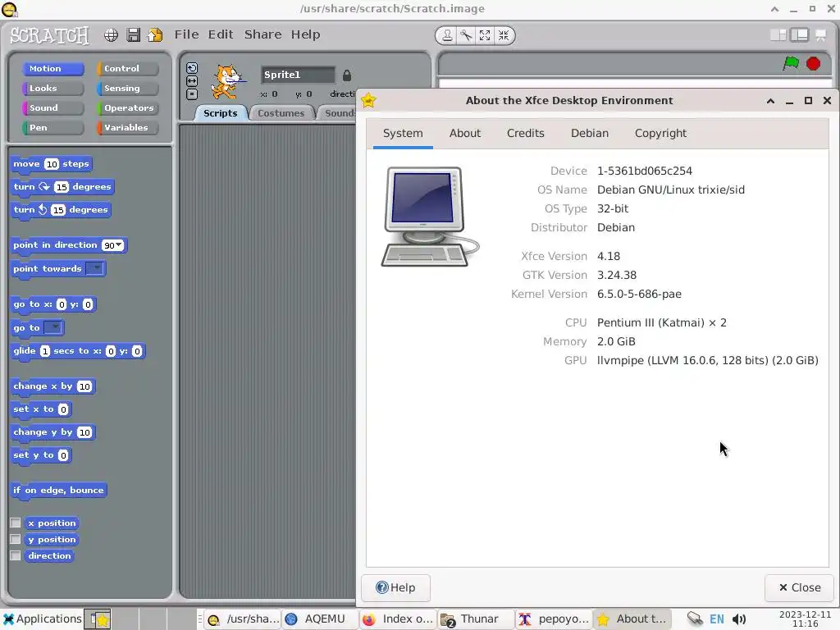840x630 pixels.
Task: Open the point in direction 90 dropdown
Action: [119, 244]
